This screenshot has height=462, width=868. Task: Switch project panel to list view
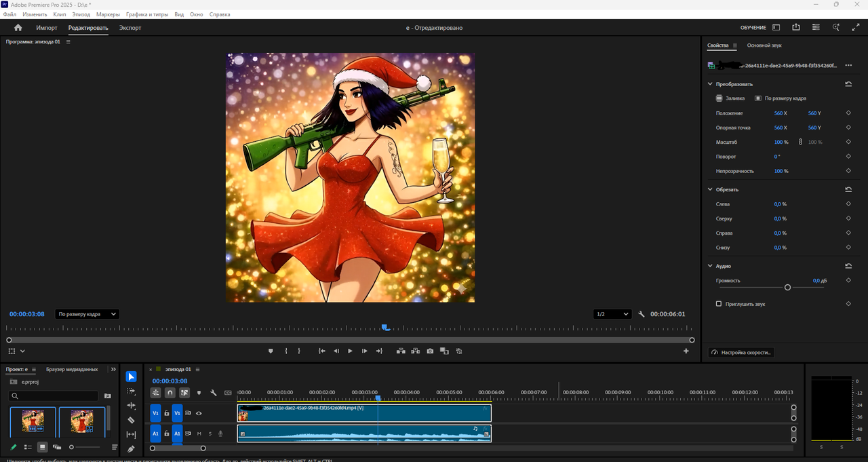tap(28, 447)
